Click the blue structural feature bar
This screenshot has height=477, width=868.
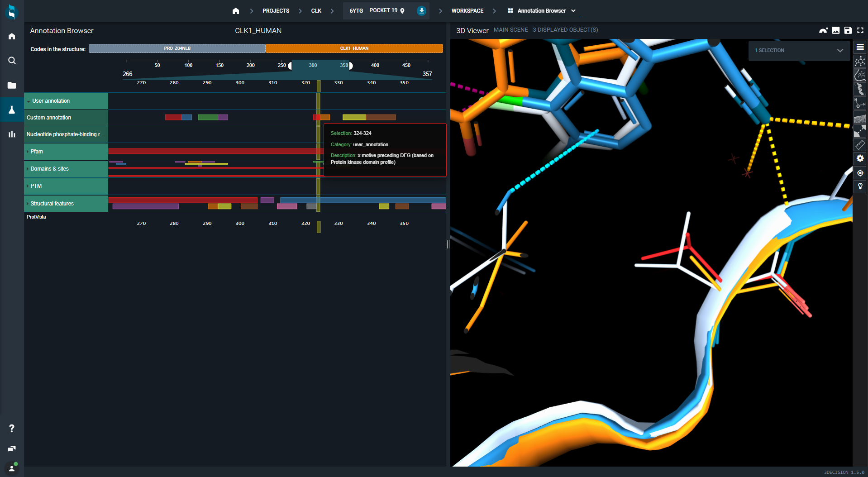(x=362, y=200)
